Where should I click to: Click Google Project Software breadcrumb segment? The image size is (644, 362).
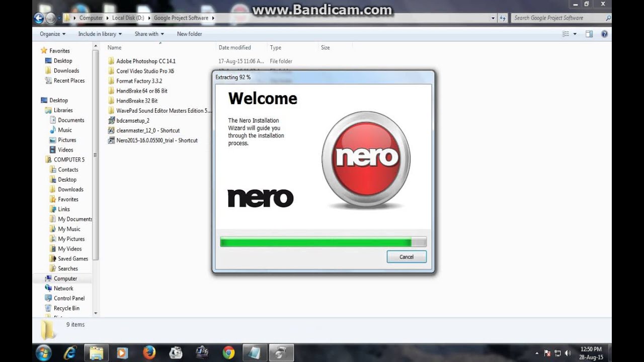(181, 18)
